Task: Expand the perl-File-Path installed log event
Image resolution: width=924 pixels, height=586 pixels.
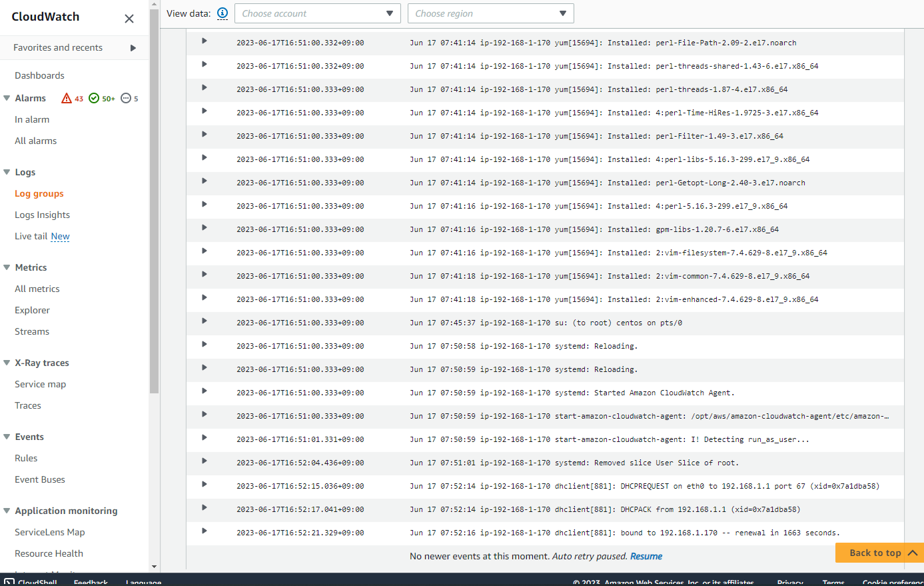Action: (205, 41)
